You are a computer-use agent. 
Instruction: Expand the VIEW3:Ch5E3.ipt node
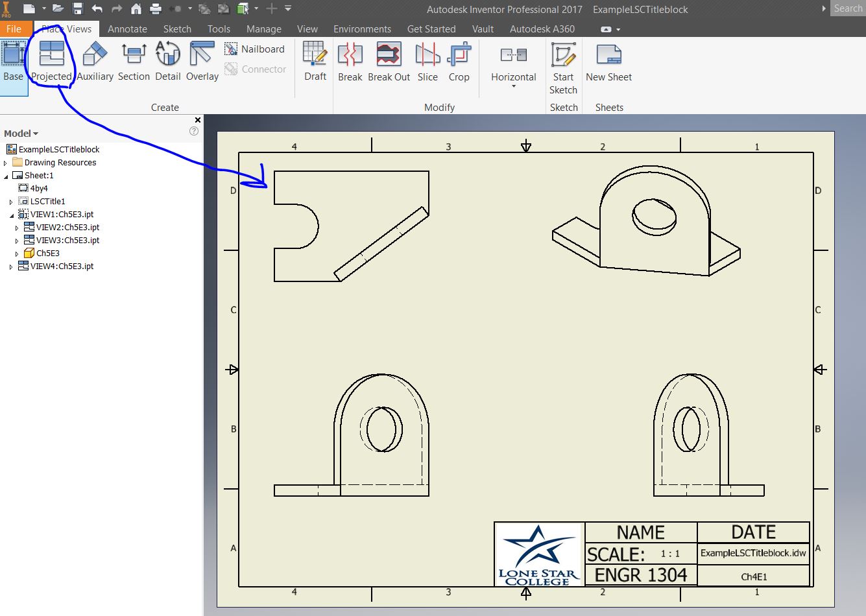point(17,241)
